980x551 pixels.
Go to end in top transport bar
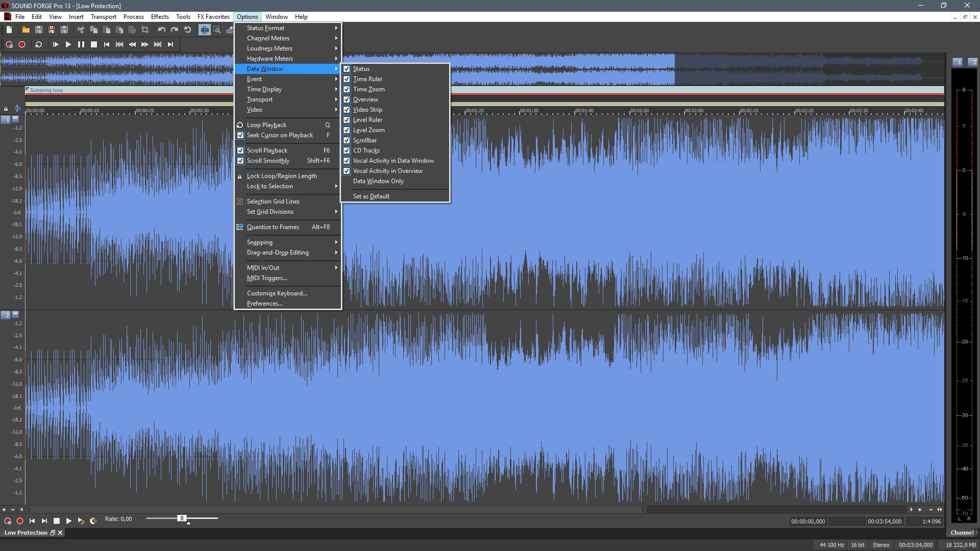[170, 44]
